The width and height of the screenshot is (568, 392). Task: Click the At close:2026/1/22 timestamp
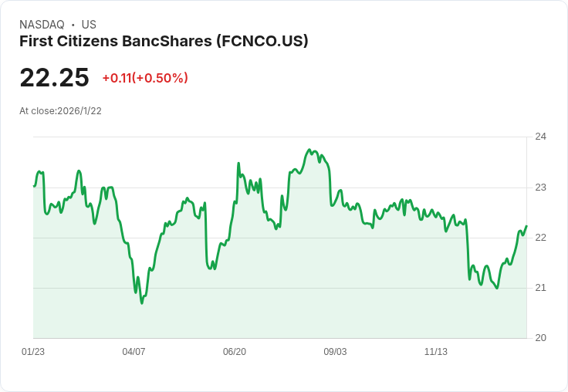pyautogui.click(x=60, y=110)
